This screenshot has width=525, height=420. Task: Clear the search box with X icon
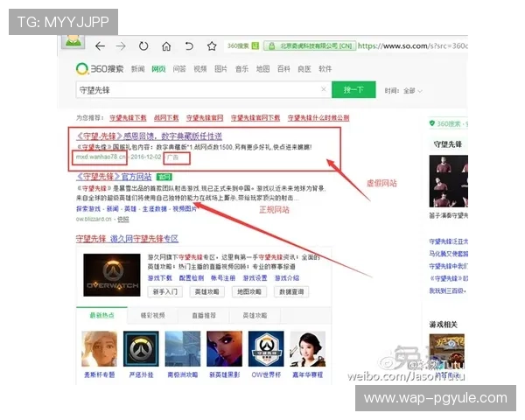[x=324, y=89]
